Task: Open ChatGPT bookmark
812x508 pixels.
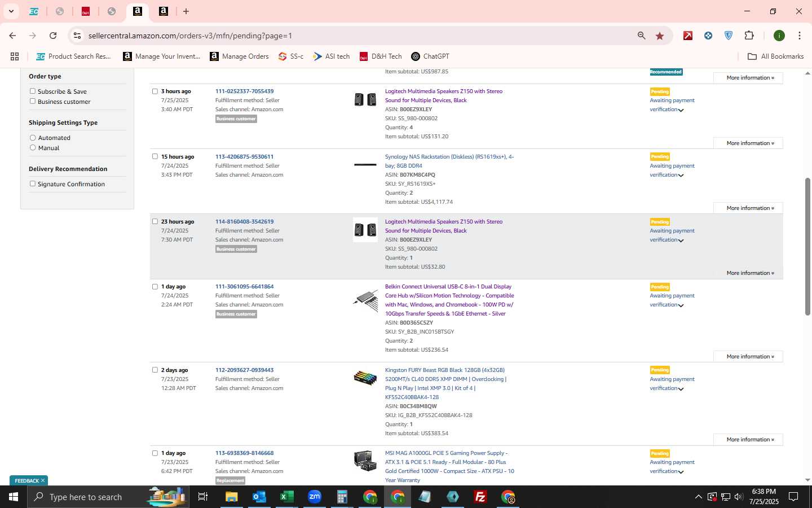Action: point(430,56)
